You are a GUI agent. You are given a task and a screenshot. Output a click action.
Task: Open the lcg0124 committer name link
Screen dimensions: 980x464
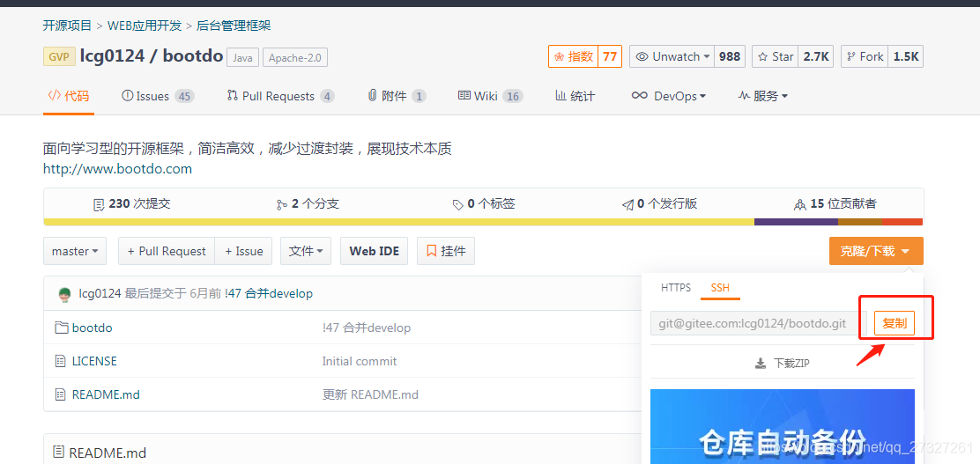[x=100, y=293]
